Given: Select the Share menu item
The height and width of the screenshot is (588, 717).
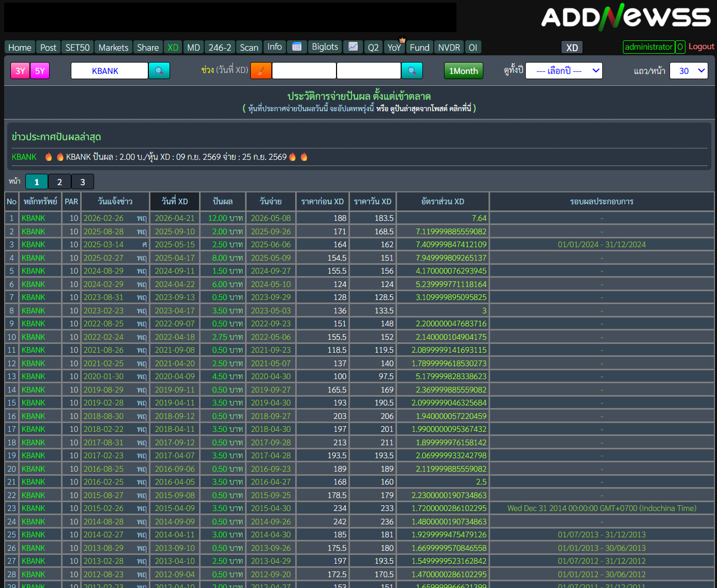Looking at the screenshot, I should [148, 48].
